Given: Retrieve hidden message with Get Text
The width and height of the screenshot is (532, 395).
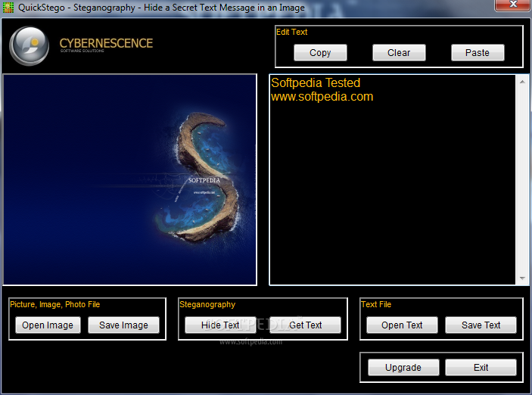Looking at the screenshot, I should (305, 325).
